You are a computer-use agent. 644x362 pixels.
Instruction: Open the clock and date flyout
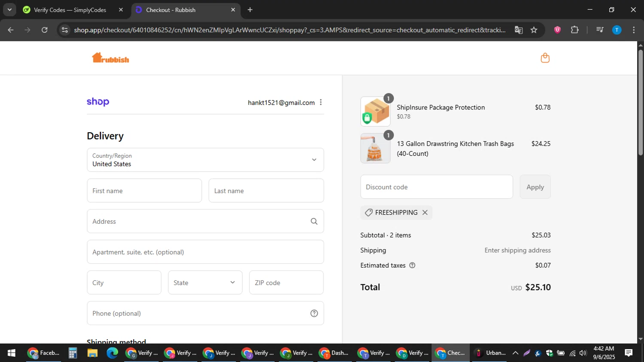pyautogui.click(x=604, y=353)
